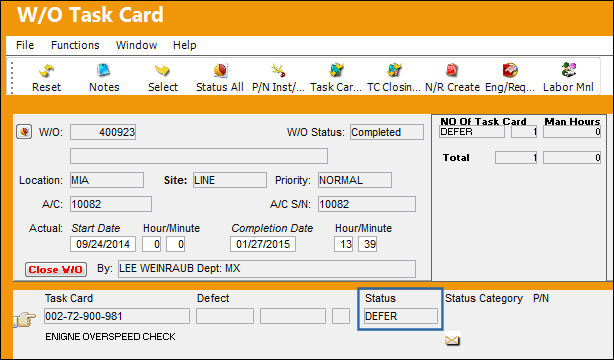This screenshot has width=614, height=360.
Task: Click the Start Date field 09/24/2014
Action: (103, 244)
